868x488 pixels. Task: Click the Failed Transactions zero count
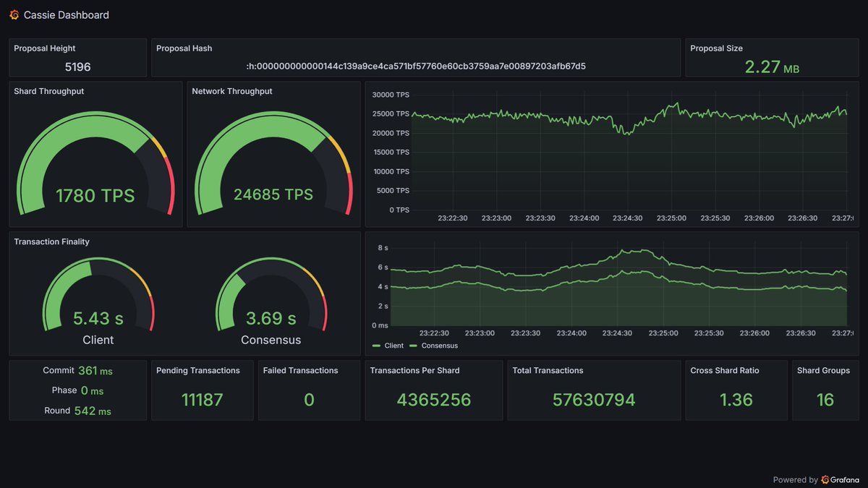click(309, 399)
